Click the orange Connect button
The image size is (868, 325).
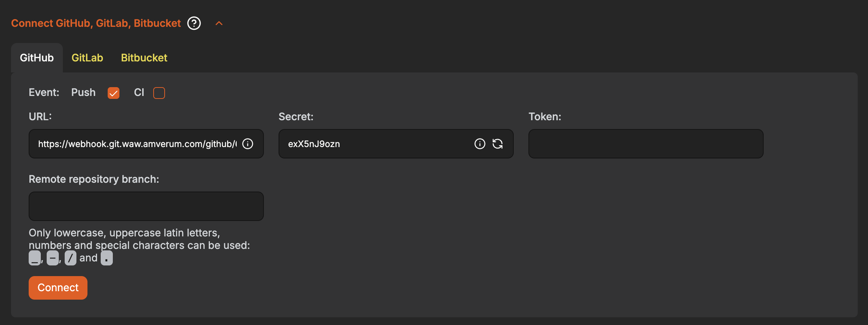[x=58, y=287]
